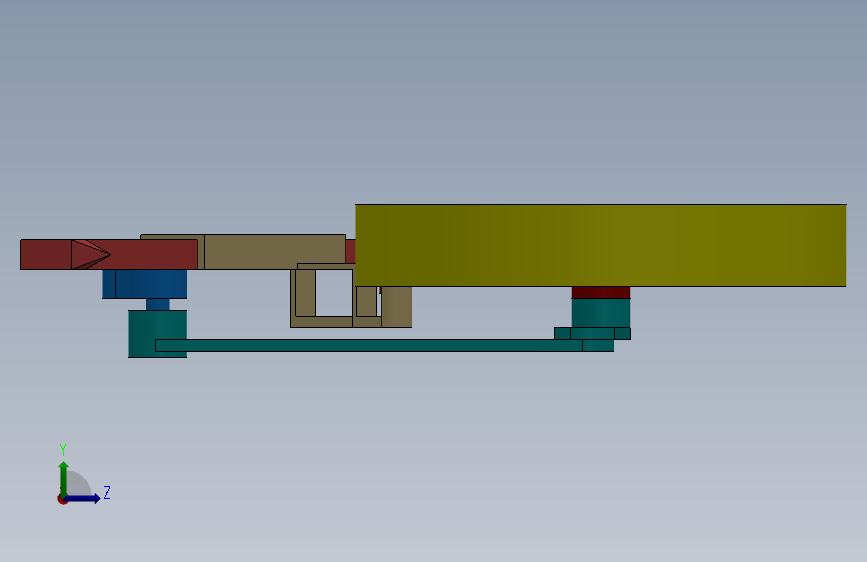867x562 pixels.
Task: Click the red origin dot of the triad
Action: click(x=62, y=499)
